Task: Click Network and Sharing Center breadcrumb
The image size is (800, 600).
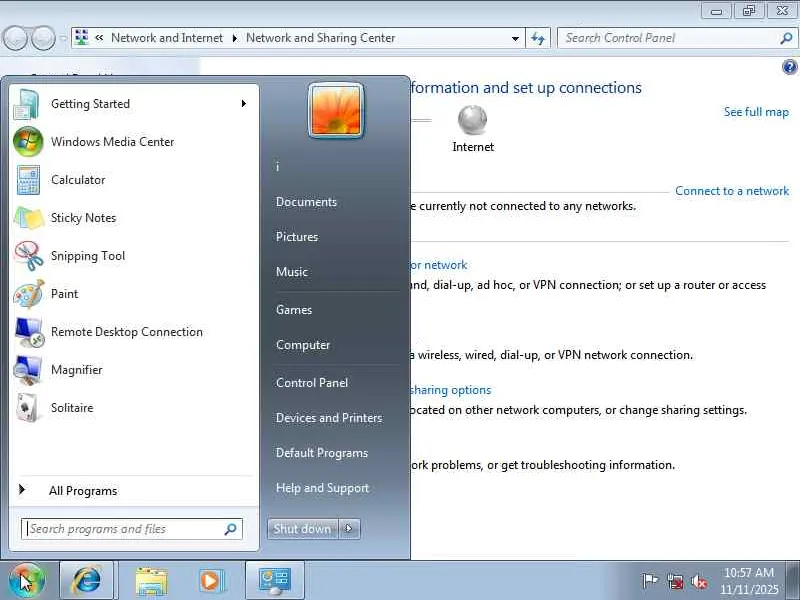Action: click(320, 38)
